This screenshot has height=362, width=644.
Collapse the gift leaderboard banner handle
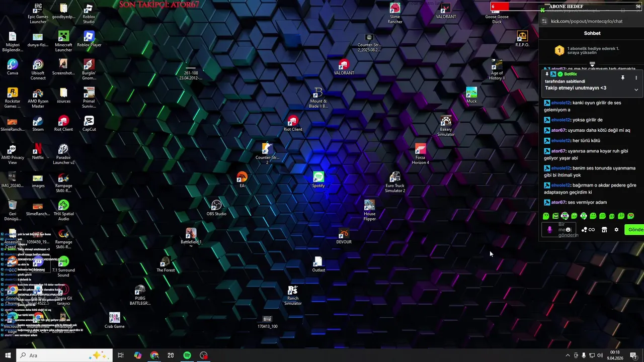click(592, 64)
